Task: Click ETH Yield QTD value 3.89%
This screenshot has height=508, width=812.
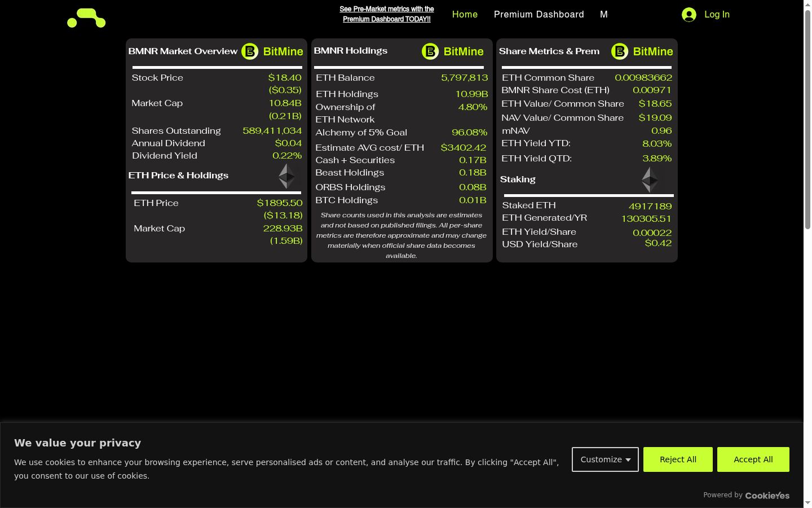Action: click(657, 159)
